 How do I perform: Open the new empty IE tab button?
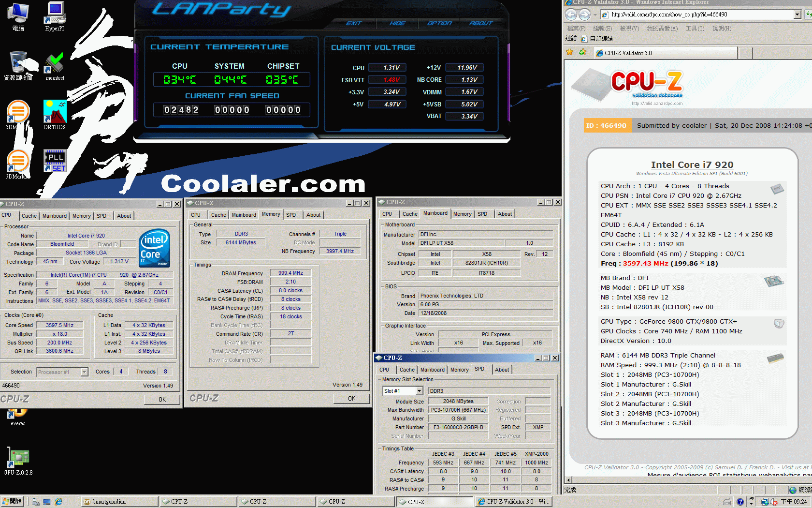[745, 53]
